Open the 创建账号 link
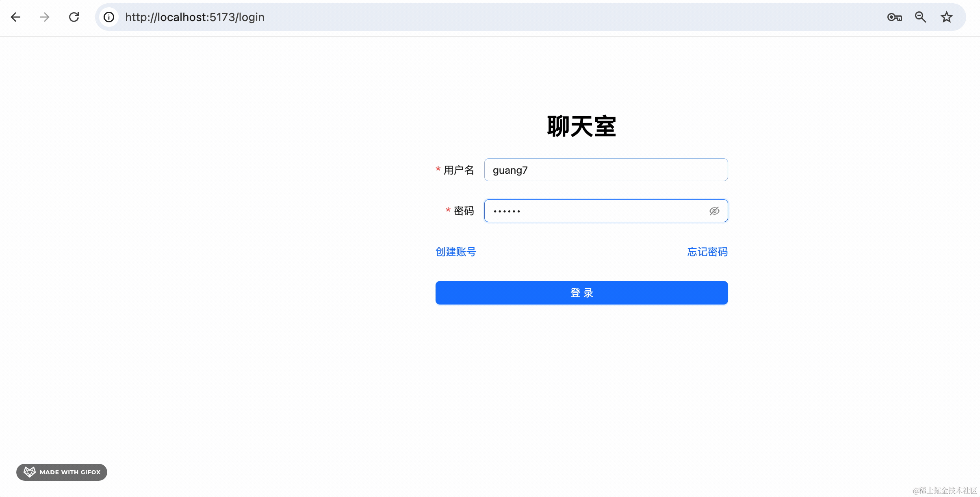 (455, 252)
